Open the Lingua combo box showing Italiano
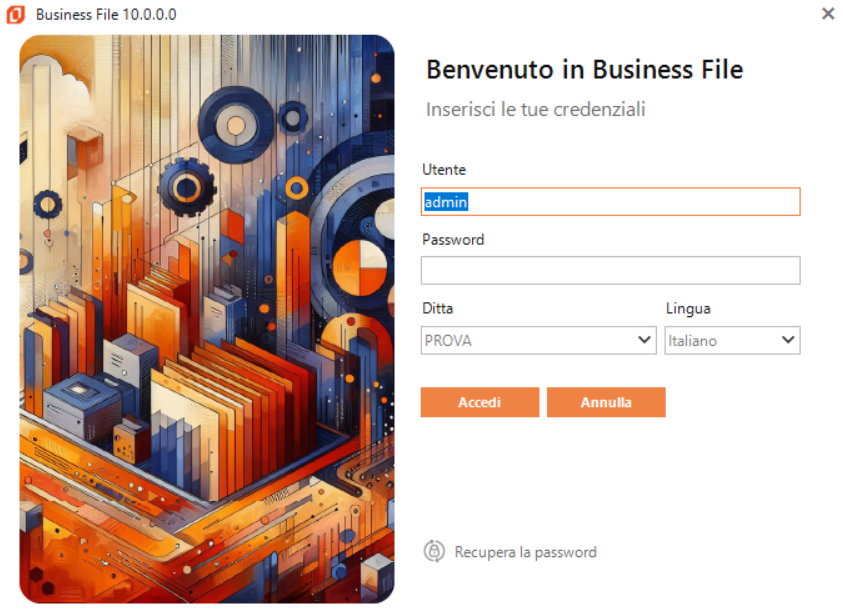Image resolution: width=843 pixels, height=614 pixels. [721, 340]
